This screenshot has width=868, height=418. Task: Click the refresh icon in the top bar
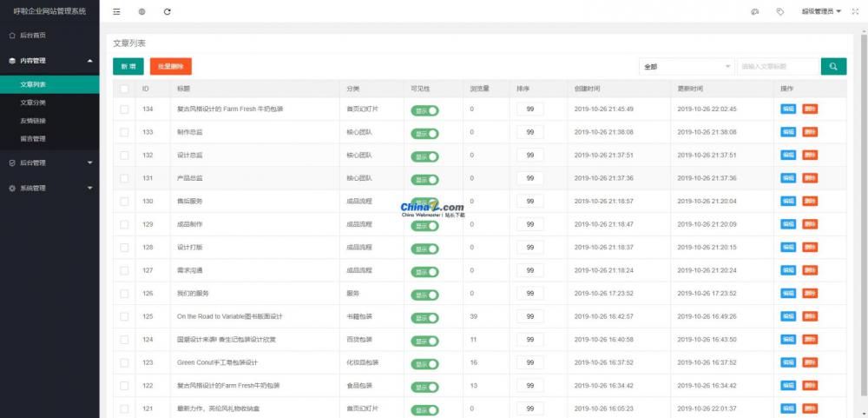pos(168,11)
